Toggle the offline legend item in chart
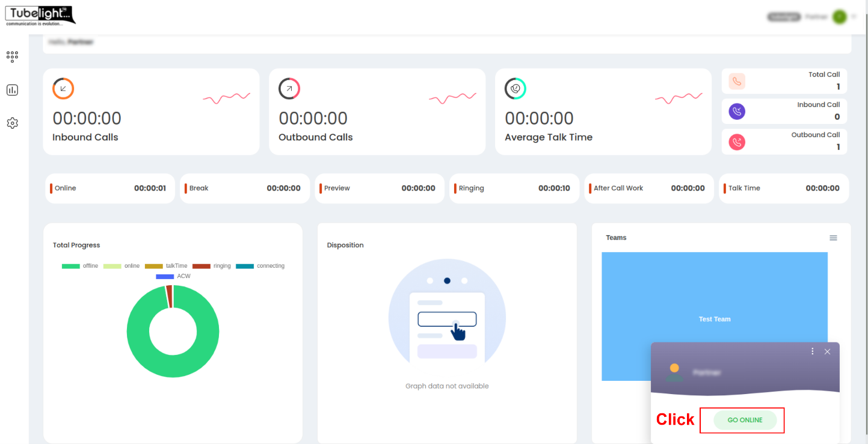The image size is (868, 444). (80, 266)
